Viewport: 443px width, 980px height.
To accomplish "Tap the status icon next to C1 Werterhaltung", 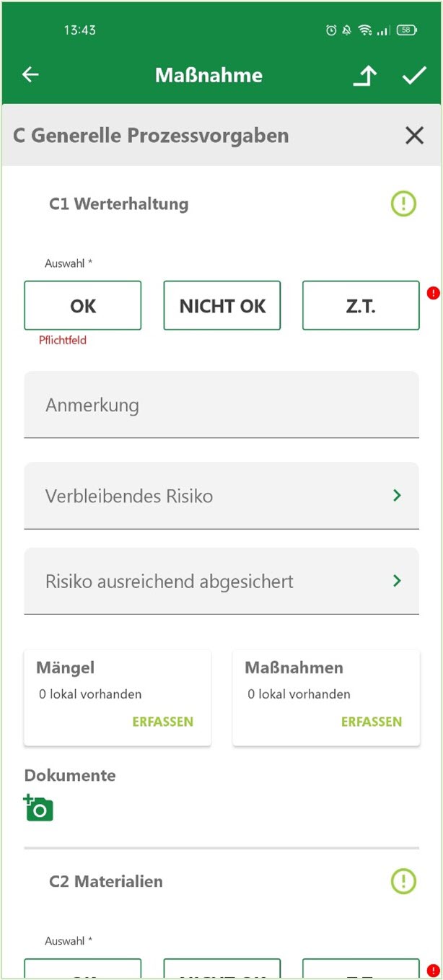I will click(403, 203).
